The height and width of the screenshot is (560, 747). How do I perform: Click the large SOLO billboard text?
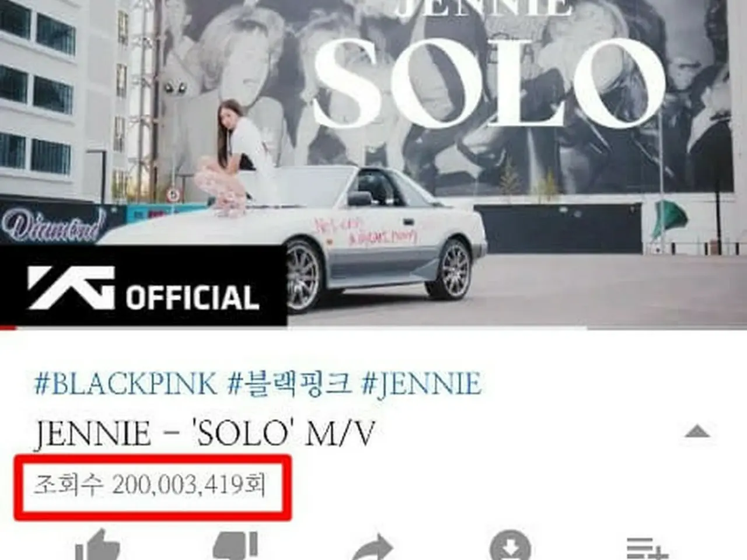tap(489, 82)
